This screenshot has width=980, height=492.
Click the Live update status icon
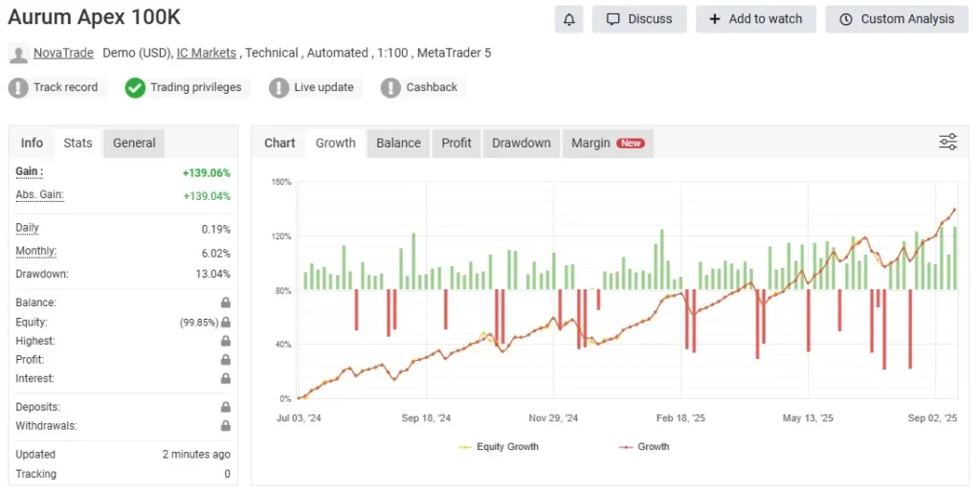278,87
